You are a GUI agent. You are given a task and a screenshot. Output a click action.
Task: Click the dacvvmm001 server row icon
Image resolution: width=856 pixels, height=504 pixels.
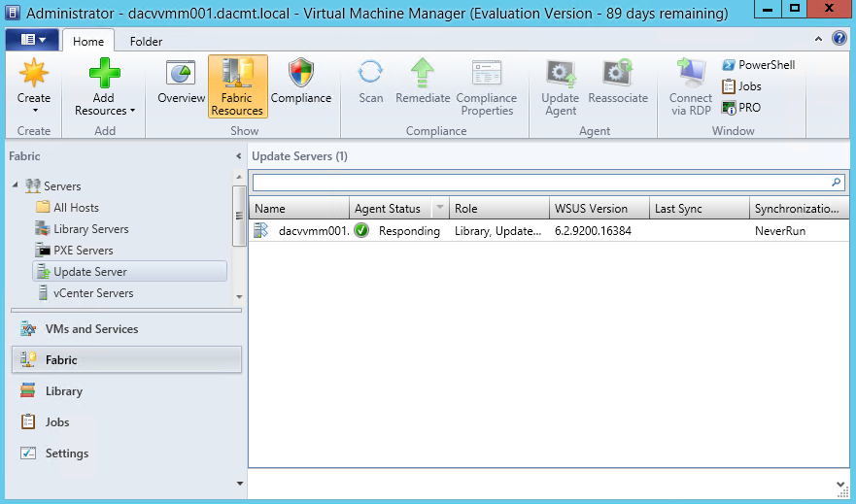[261, 231]
